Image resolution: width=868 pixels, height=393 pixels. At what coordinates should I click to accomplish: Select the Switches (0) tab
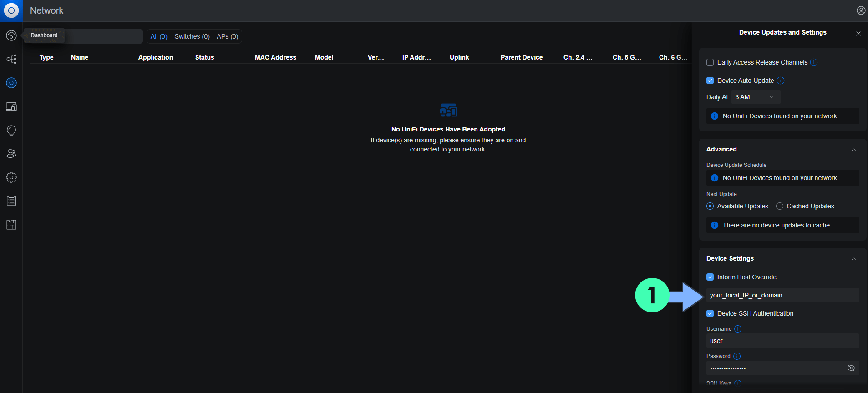[x=192, y=36]
